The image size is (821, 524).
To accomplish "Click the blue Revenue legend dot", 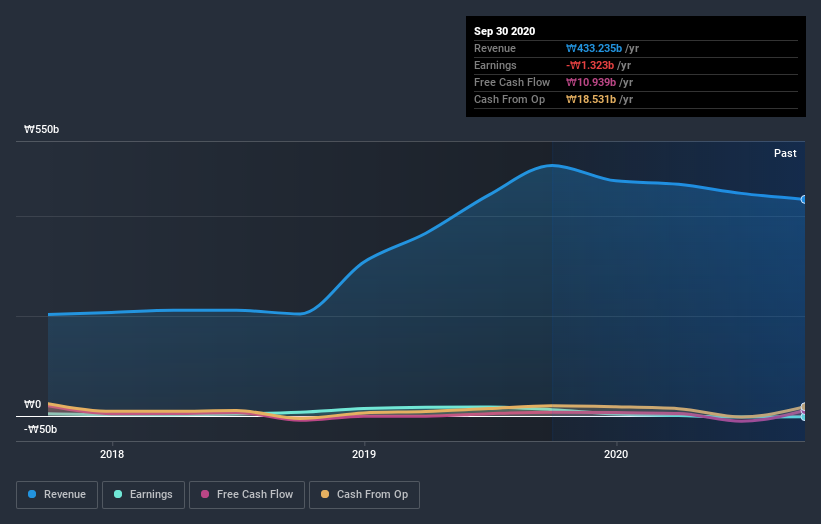I will click(32, 494).
